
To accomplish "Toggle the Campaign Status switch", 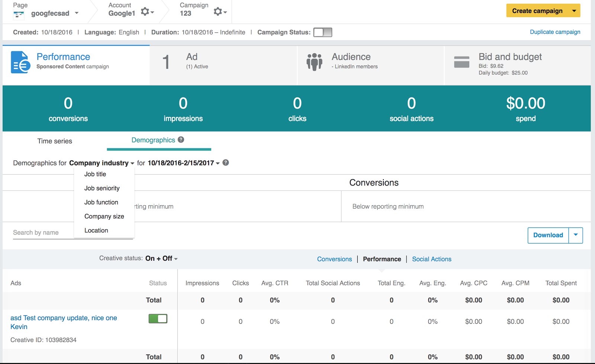I will 322,32.
